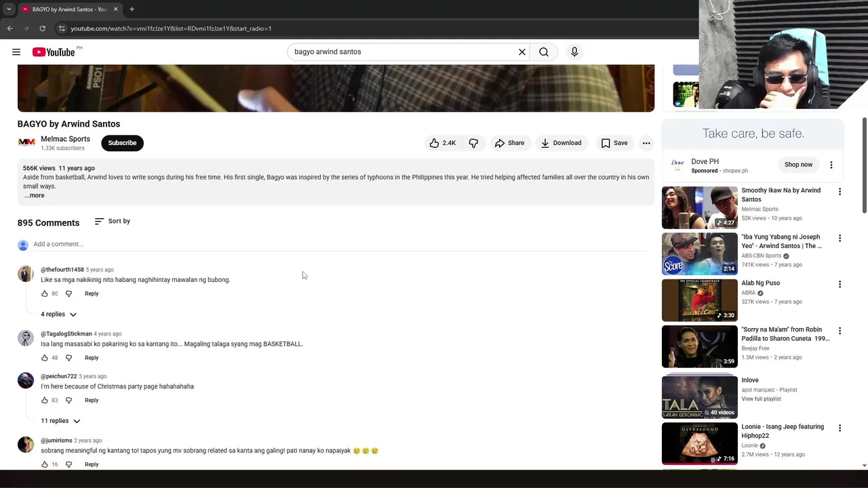The height and width of the screenshot is (488, 868).
Task: Click the browser back arrow
Action: [x=9, y=28]
